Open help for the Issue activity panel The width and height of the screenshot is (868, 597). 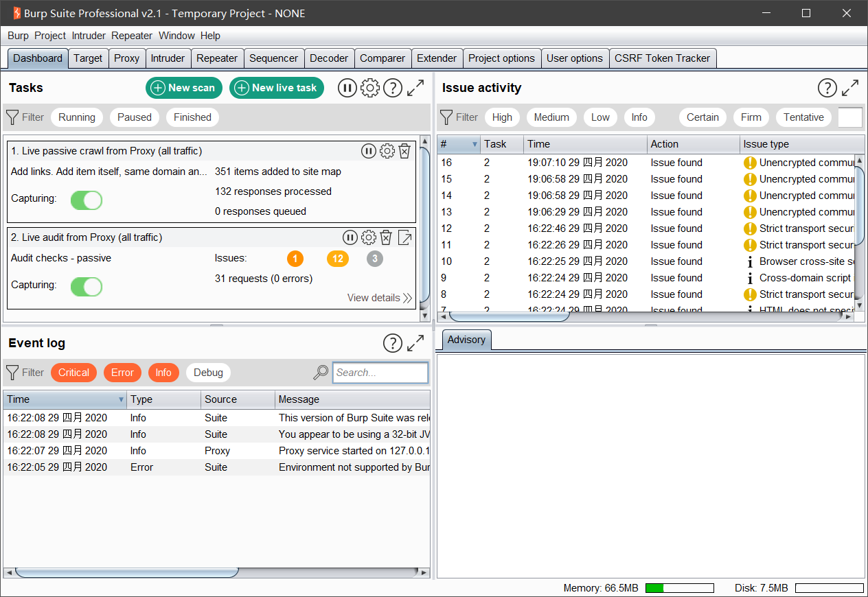827,88
